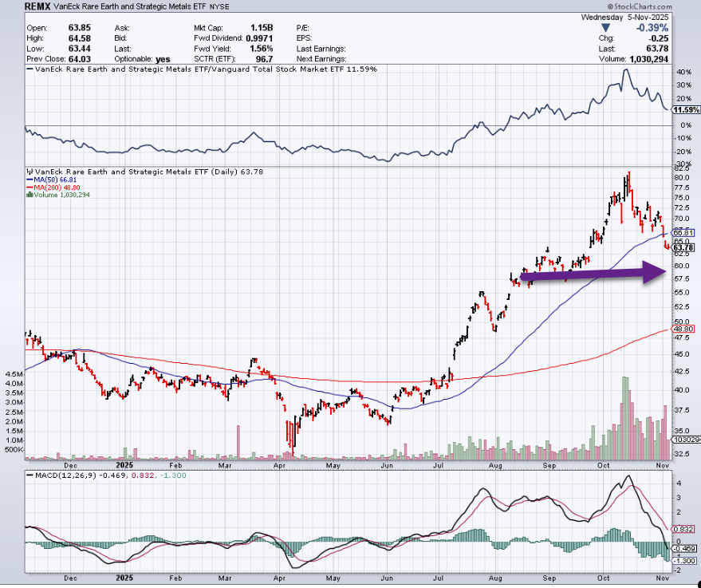
Task: Click the candlestick icon before the daily legend
Action: tap(31, 172)
